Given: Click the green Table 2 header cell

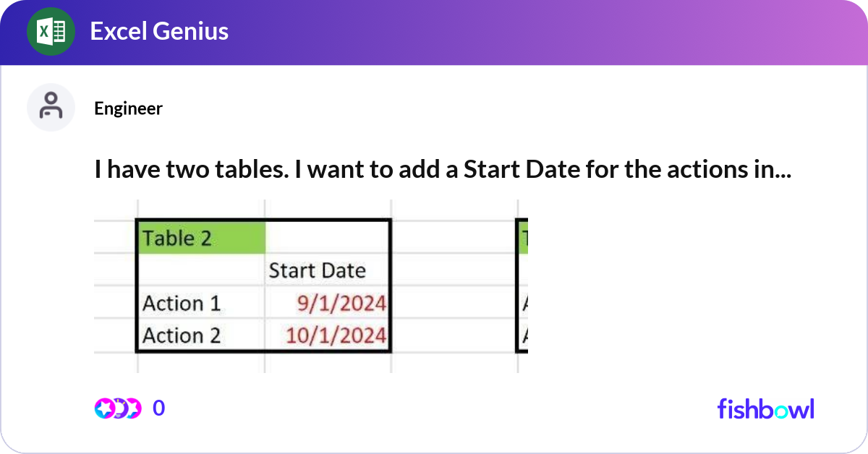Looking at the screenshot, I should click(x=200, y=237).
